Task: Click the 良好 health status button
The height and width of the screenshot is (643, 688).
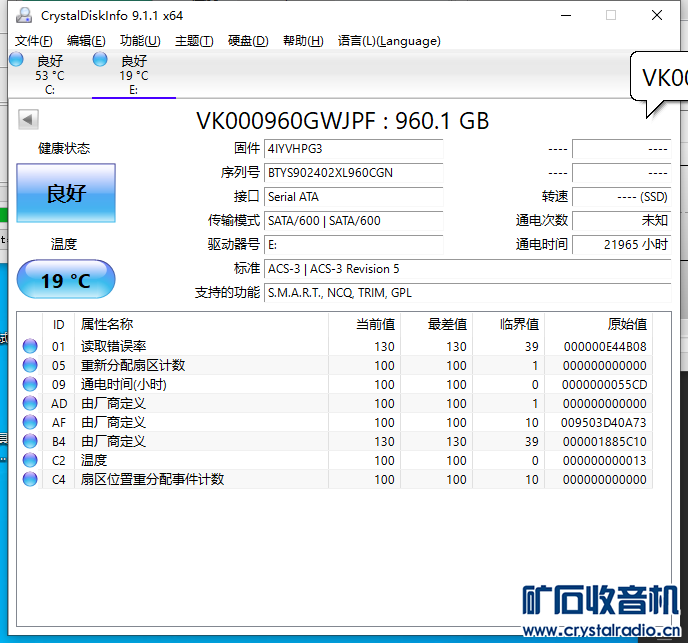Action: pos(66,194)
